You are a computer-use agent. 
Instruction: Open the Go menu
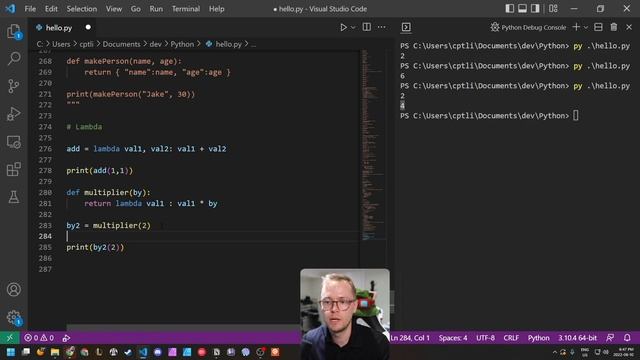pyautogui.click(x=136, y=9)
